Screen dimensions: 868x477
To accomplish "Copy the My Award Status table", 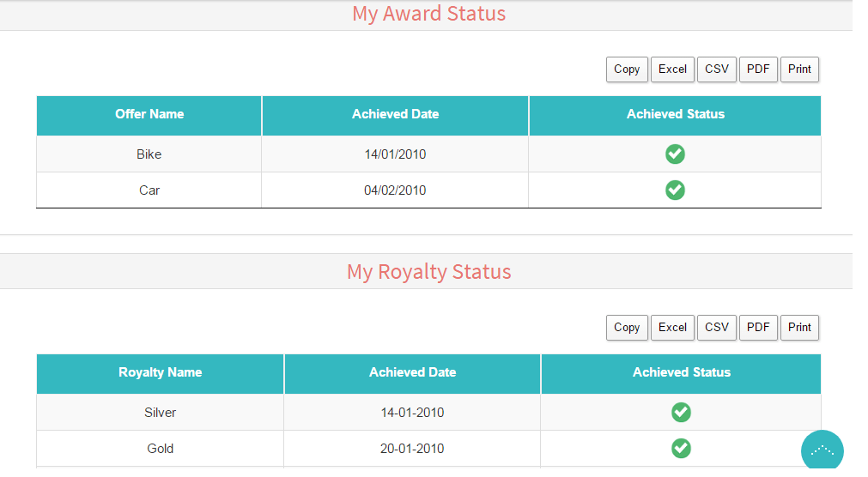I will click(x=627, y=69).
